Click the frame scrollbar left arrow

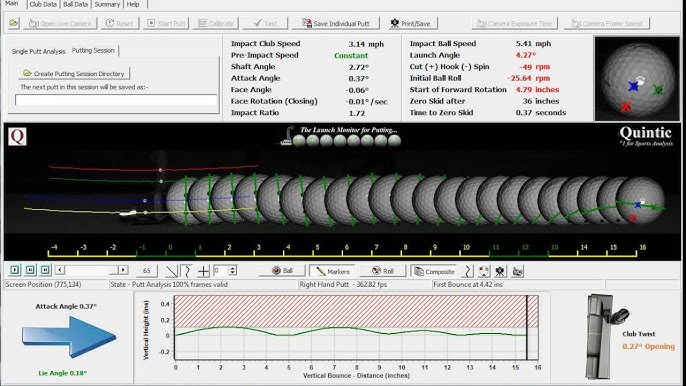[61, 270]
